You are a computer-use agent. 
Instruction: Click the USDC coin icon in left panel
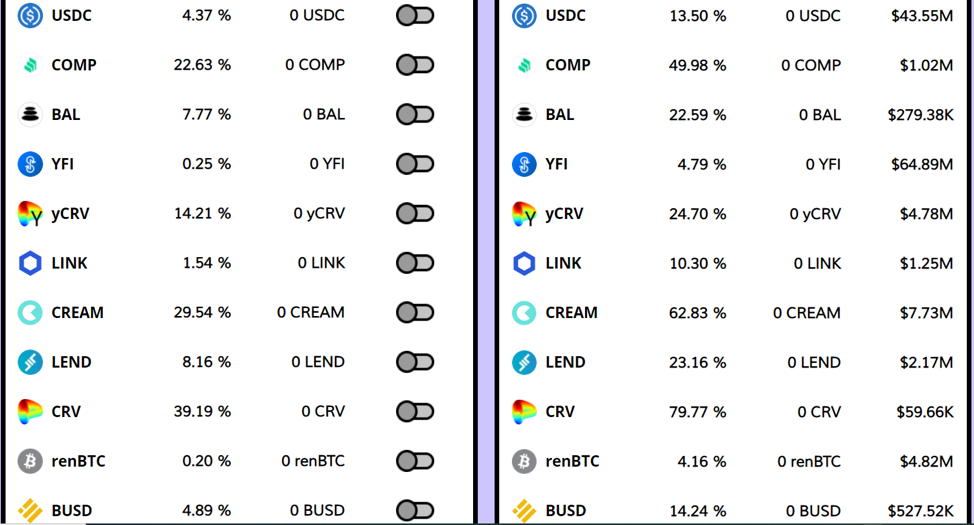tap(31, 16)
